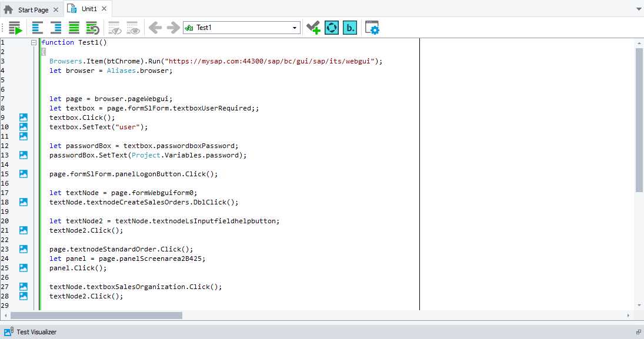Viewport: 644px width, 339px height.
Task: Click the green checkmark-plus toolbar icon
Action: click(313, 27)
